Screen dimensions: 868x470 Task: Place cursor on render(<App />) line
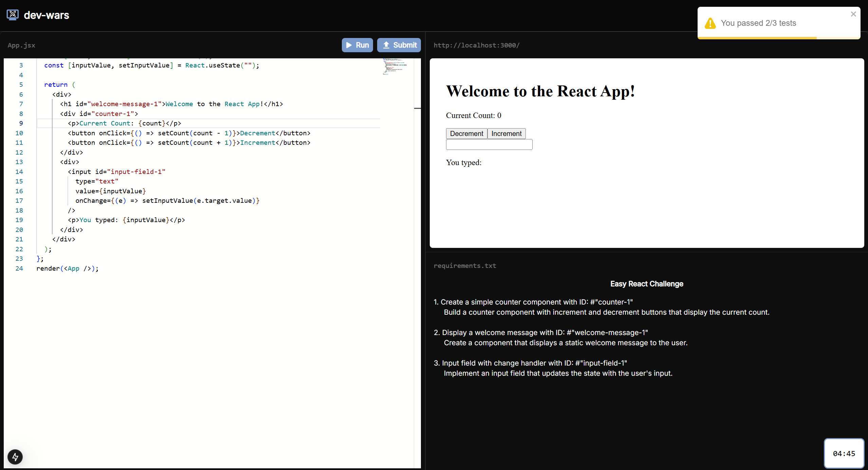67,269
